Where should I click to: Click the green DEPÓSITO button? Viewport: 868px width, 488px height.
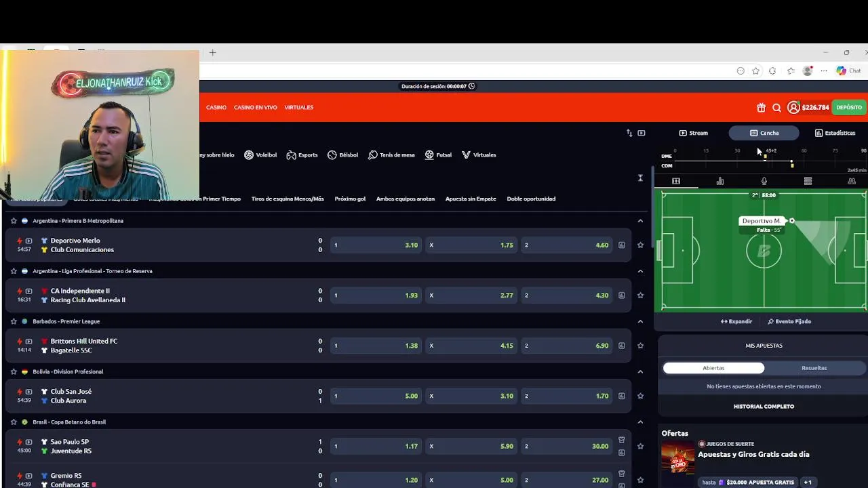click(849, 107)
